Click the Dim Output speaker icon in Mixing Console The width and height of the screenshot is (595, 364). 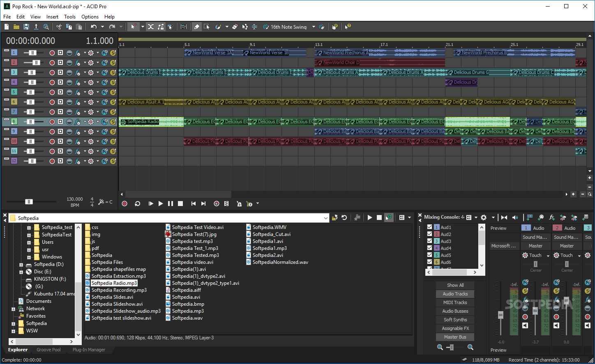tap(515, 217)
